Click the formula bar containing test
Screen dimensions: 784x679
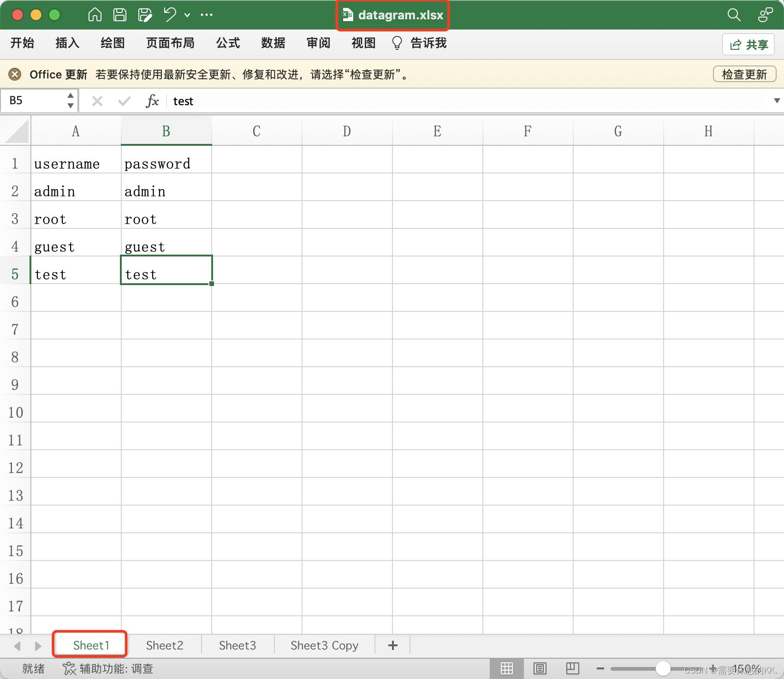click(468, 101)
